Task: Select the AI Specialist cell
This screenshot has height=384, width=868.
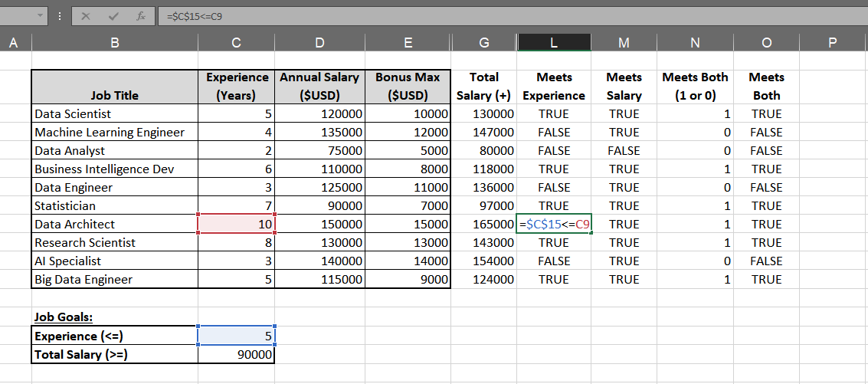Action: (x=115, y=261)
